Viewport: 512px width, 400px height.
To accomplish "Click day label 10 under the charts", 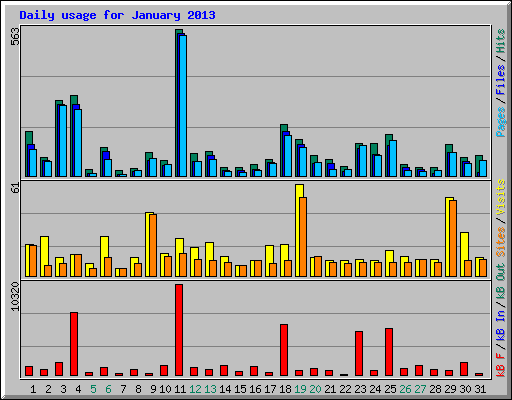I will tap(165, 389).
